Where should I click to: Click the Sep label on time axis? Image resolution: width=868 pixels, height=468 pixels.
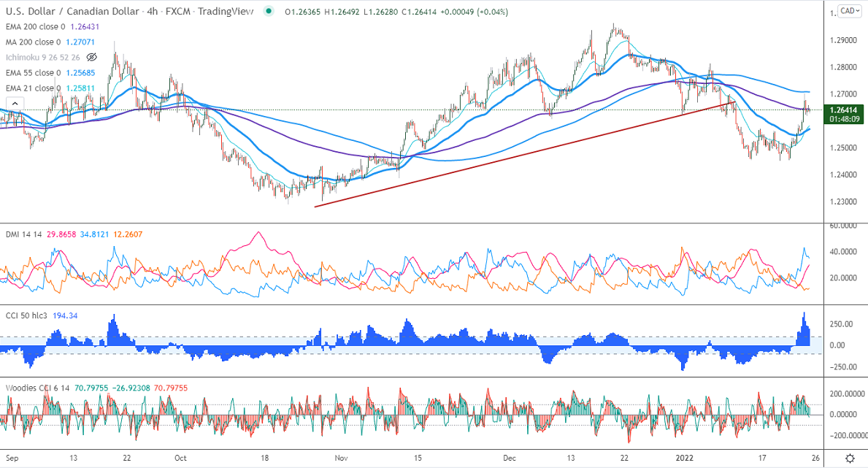pyautogui.click(x=12, y=458)
